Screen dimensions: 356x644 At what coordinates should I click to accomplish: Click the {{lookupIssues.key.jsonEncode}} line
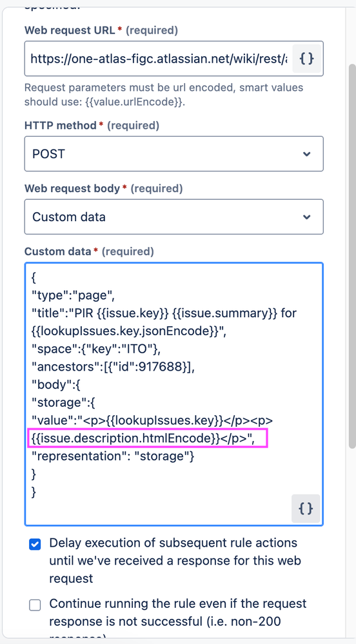129,331
